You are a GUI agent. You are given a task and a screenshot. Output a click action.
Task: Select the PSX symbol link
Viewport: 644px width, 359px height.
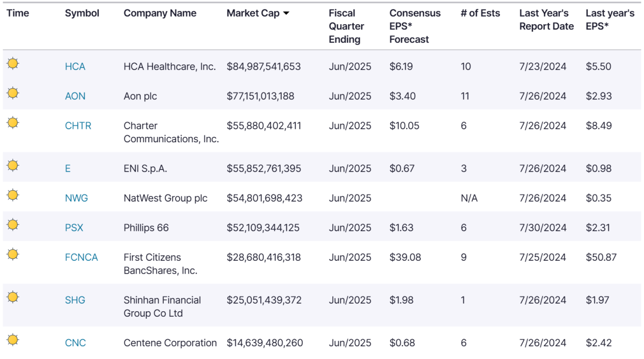(x=74, y=228)
